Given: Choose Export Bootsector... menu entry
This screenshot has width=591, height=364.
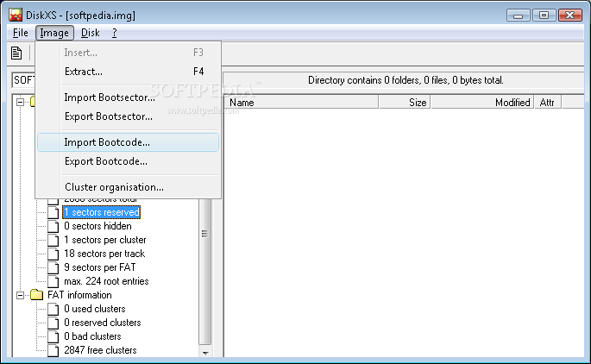Looking at the screenshot, I should coord(129,116).
